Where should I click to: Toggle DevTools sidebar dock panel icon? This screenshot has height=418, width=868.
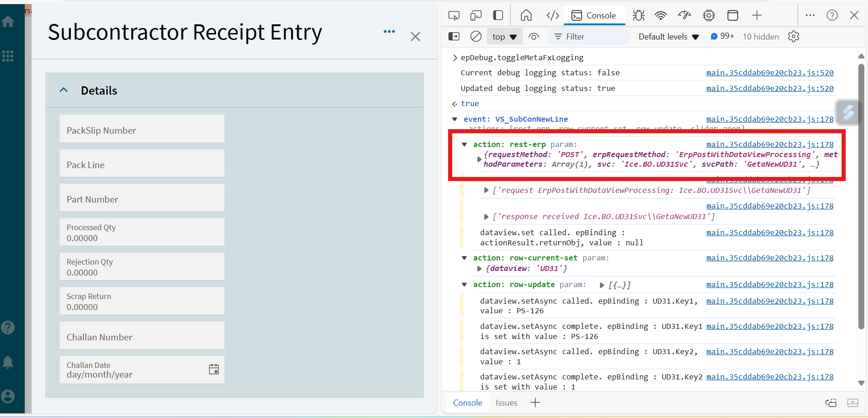(498, 16)
